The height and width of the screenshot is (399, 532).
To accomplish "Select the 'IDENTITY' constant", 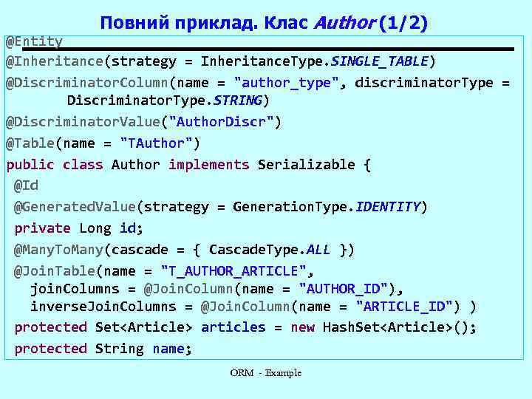I will (388, 207).
